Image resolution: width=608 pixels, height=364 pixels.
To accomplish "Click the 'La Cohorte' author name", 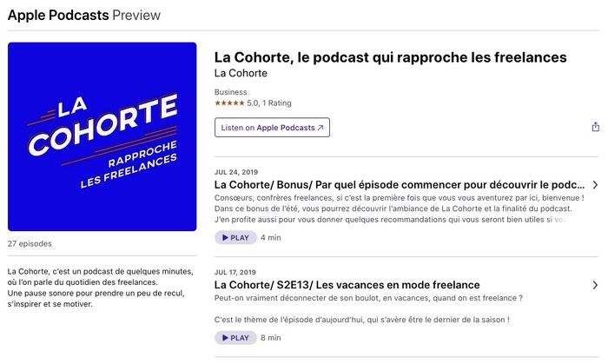I will 241,73.
